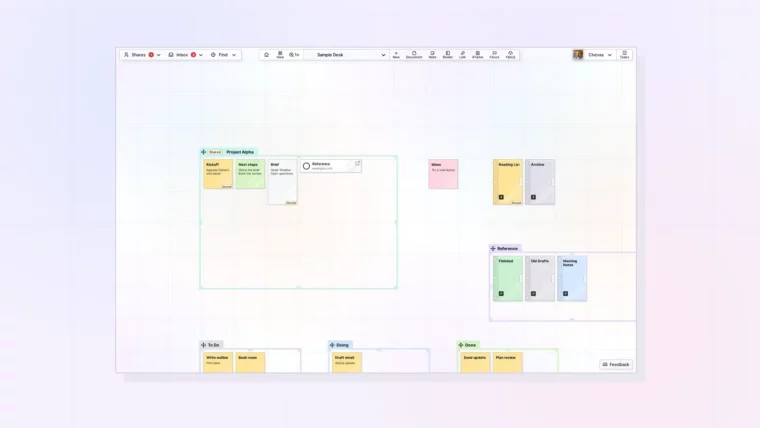Click the Reading List binder badge icon

pyautogui.click(x=501, y=197)
